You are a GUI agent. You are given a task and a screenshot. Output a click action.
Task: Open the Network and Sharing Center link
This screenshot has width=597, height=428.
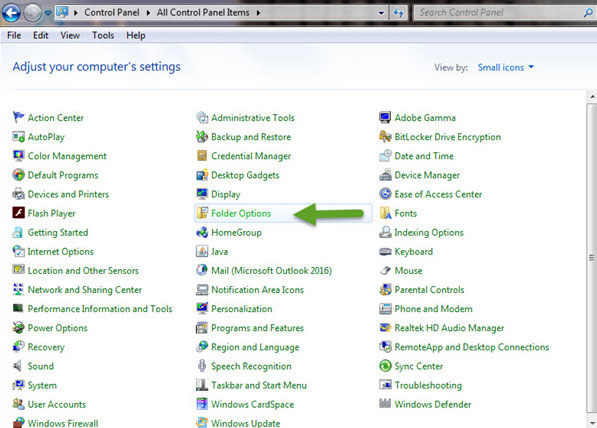(85, 289)
